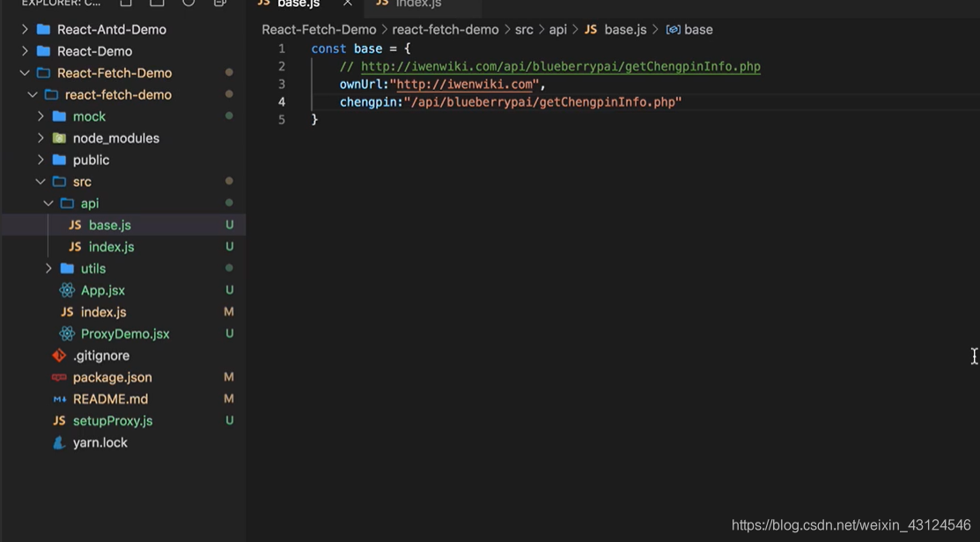Collapse the React-Fetch-Demo root folder chevron
The width and height of the screenshot is (980, 542).
pyautogui.click(x=25, y=73)
